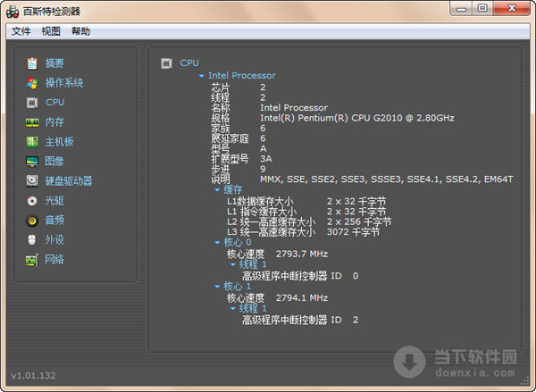The height and width of the screenshot is (392, 536).
Task: Click 高级程序中断控制器 ID 2 row
Action: tap(300, 320)
